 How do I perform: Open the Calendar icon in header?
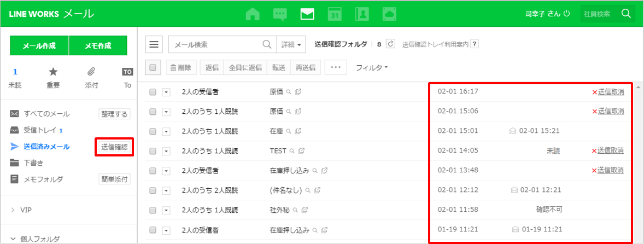click(335, 14)
